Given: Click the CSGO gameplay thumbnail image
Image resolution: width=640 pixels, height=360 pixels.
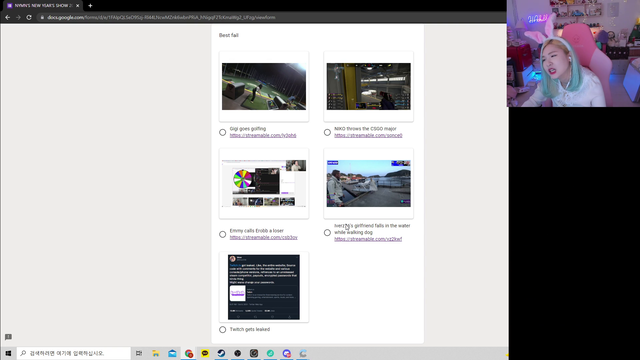Looking at the screenshot, I should [369, 87].
